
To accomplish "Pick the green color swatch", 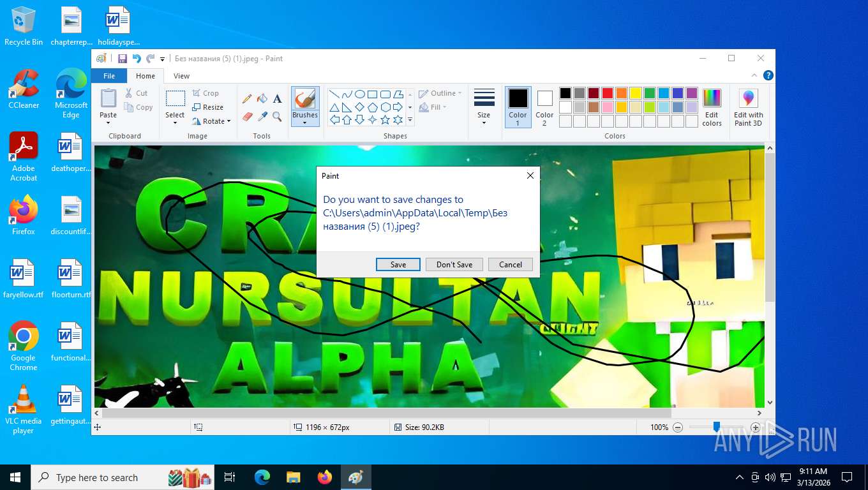I will pyautogui.click(x=649, y=93).
